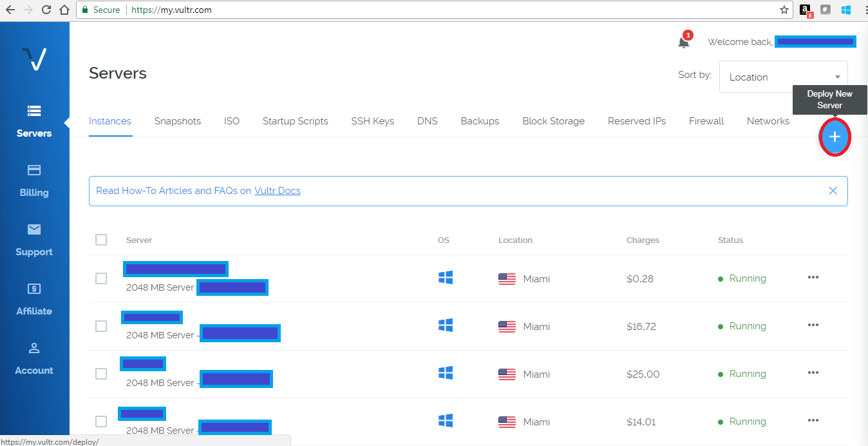Switch to the Reserved IPs tab
Viewport: 868px width, 446px height.
[637, 121]
